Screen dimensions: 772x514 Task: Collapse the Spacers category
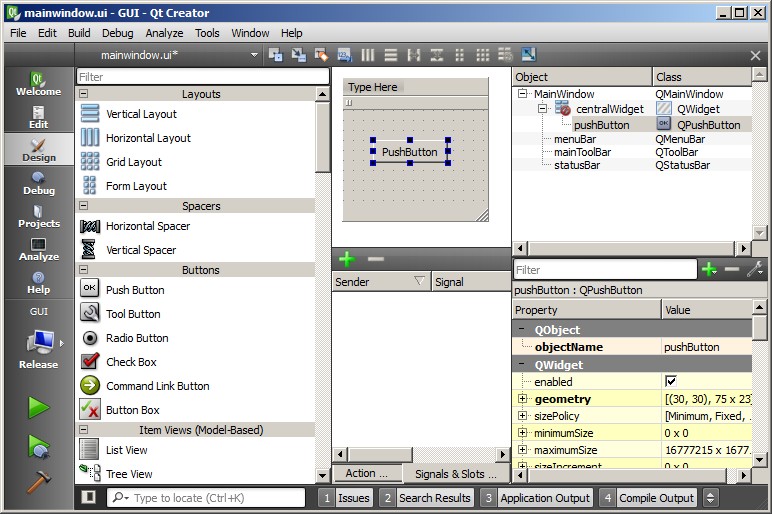[x=84, y=205]
